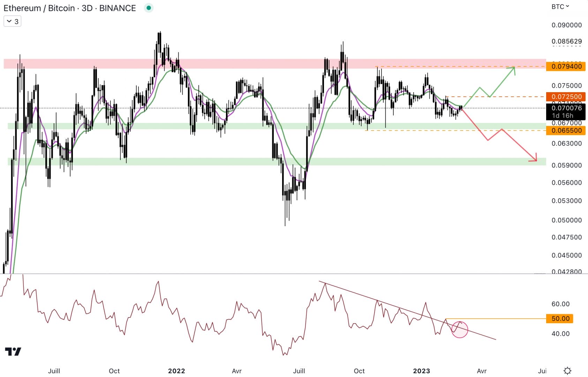588x377 pixels.
Task: Click the 0.070076 current price label
Action: 566,108
